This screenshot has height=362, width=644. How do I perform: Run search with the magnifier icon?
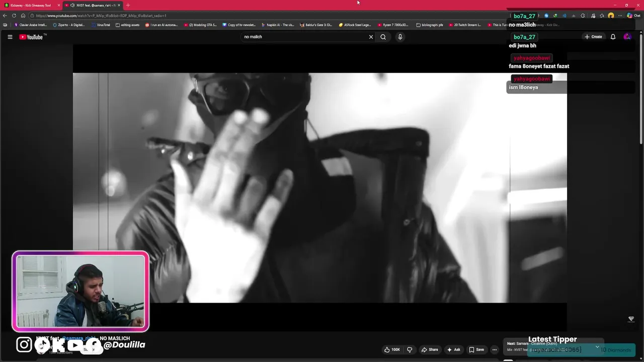383,37
